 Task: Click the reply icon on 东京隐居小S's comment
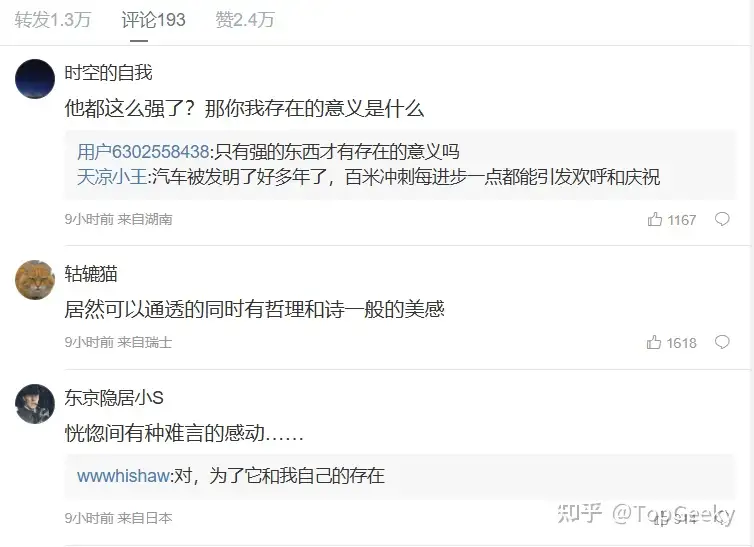point(722,519)
